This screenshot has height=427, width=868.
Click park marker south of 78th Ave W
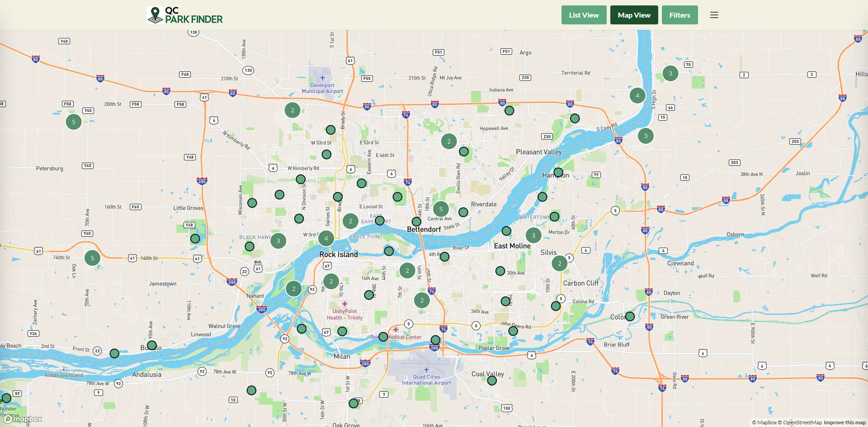[x=251, y=390]
